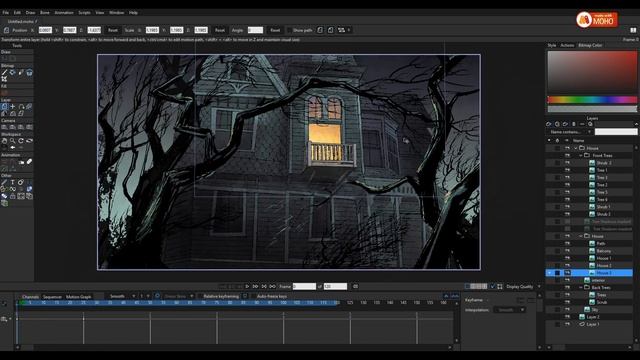The width and height of the screenshot is (640, 360).
Task: Select the bitmap brush tool
Action: tap(4, 73)
